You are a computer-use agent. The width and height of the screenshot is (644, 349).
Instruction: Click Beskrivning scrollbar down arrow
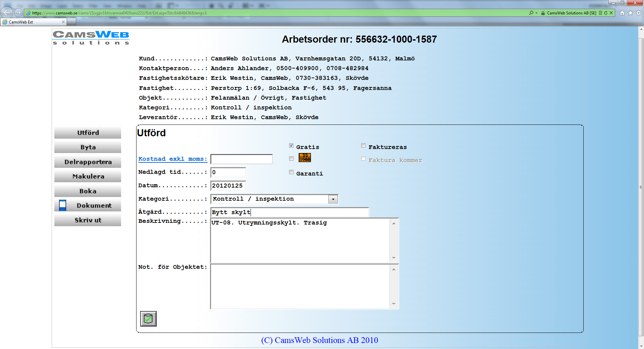click(394, 258)
